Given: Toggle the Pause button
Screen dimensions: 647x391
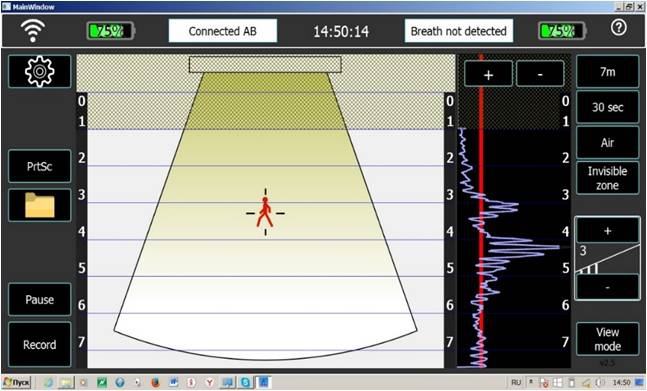Looking at the screenshot, I should 39,299.
